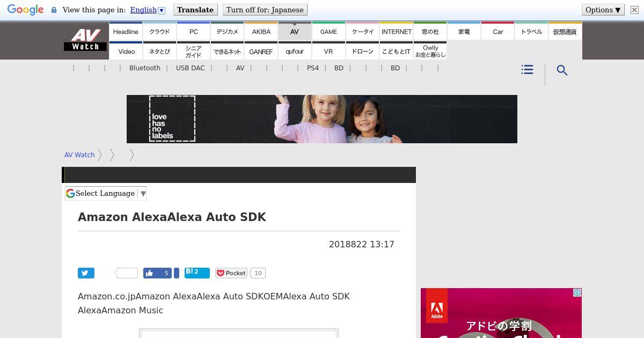The height and width of the screenshot is (338, 644).
Task: Open the qufour tab
Action: click(295, 51)
